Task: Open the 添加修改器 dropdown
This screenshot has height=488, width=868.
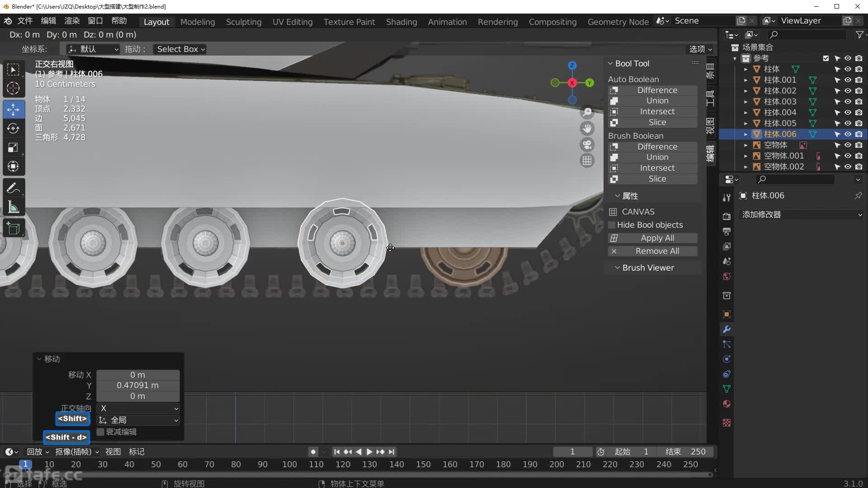Action: coord(801,215)
